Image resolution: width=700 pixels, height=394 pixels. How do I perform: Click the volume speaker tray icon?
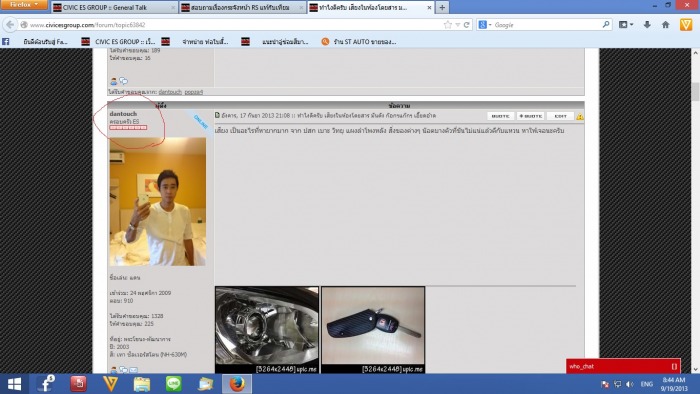click(630, 384)
